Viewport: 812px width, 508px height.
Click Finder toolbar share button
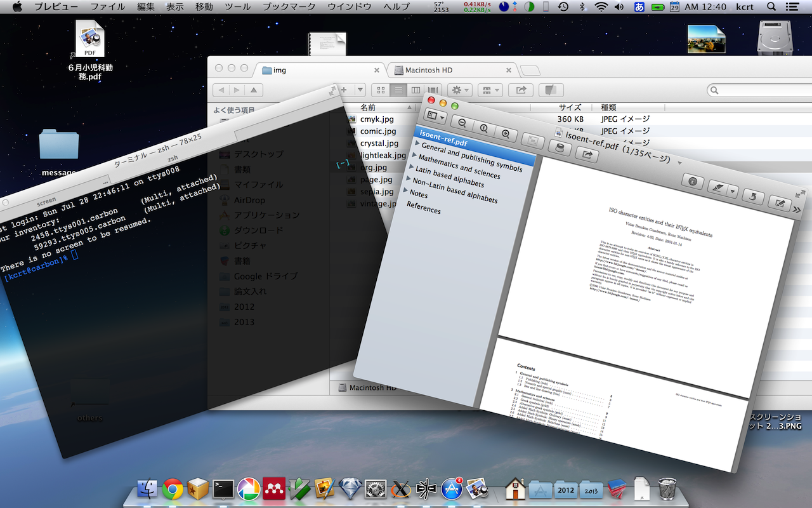[x=521, y=90]
